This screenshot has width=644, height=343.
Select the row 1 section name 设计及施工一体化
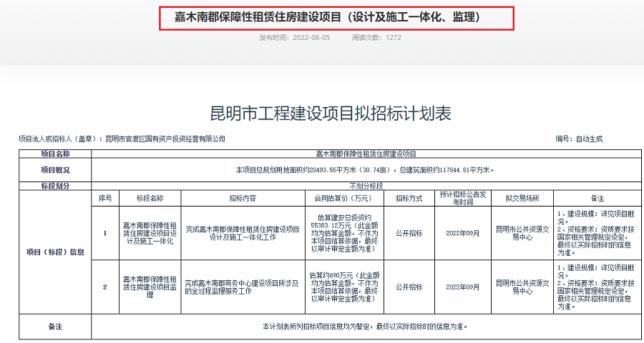point(150,232)
